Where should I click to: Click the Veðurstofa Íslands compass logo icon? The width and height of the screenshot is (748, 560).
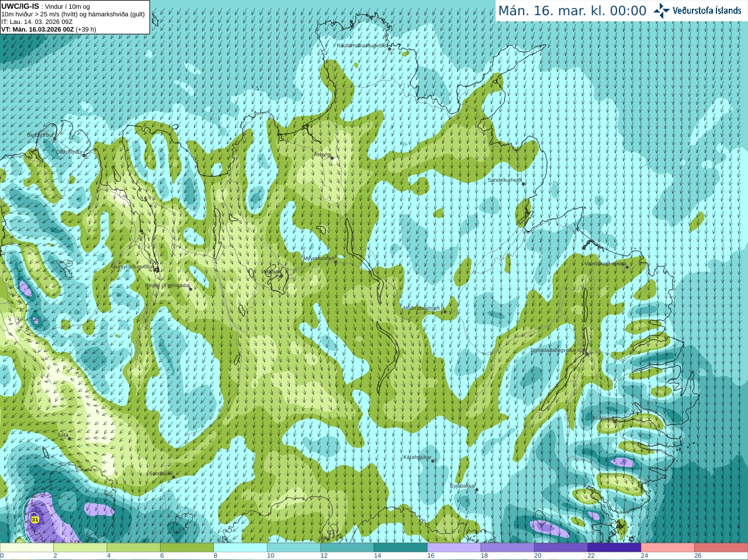click(x=661, y=11)
